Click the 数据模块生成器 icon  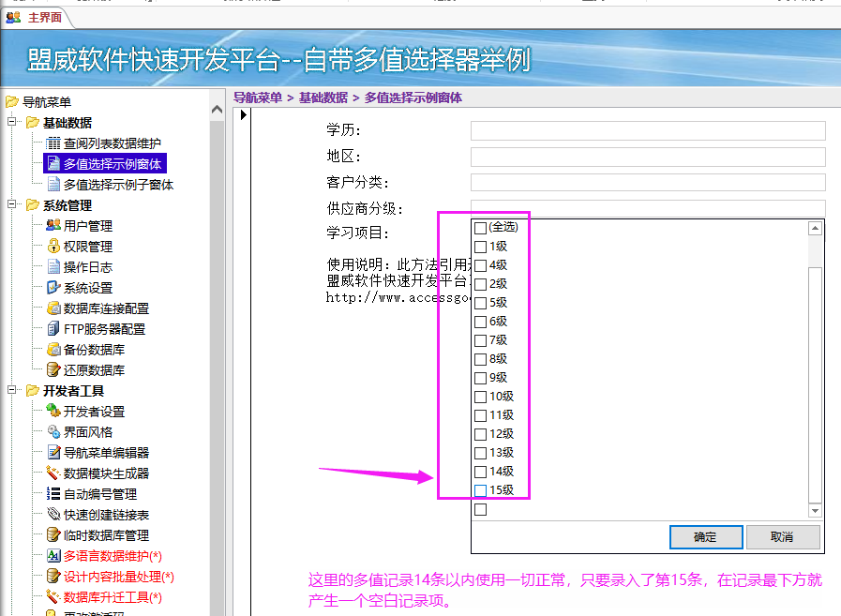point(53,473)
